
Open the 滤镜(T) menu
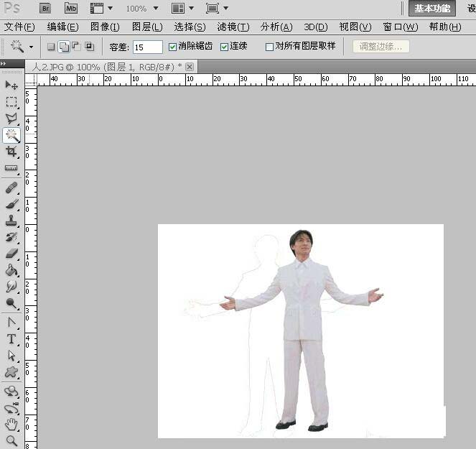click(x=233, y=27)
